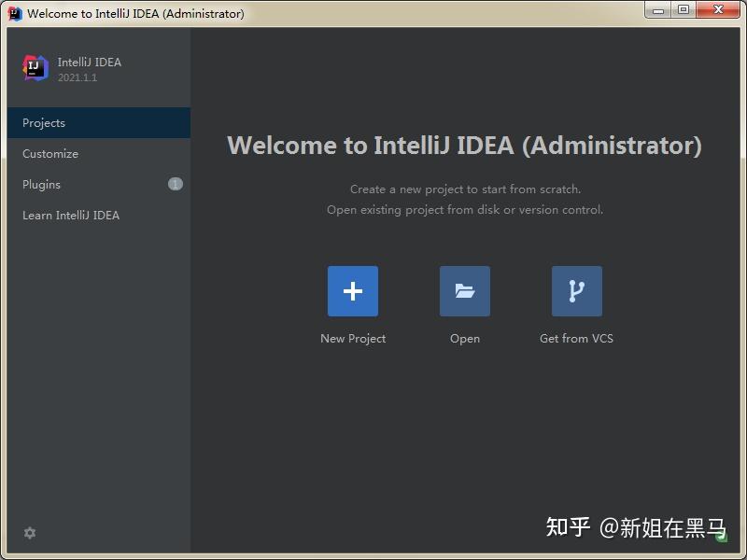This screenshot has width=747, height=560.
Task: Click the New Project label
Action: point(353,338)
